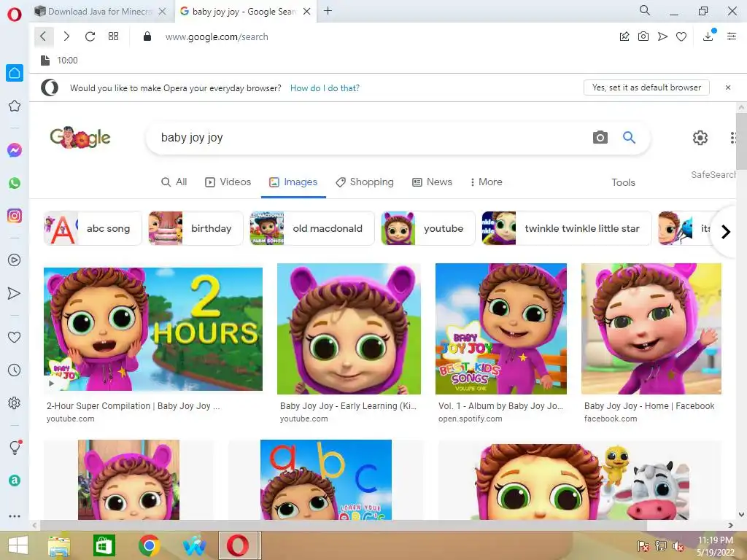Screen dimensions: 747x560
Task: Open History clock icon in sidebar
Action: [x=15, y=370]
